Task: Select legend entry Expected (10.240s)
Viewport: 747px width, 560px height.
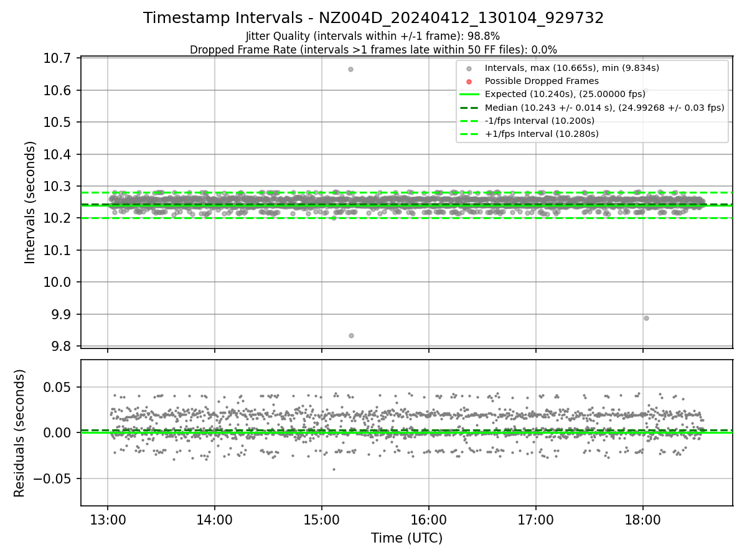Action: (565, 94)
